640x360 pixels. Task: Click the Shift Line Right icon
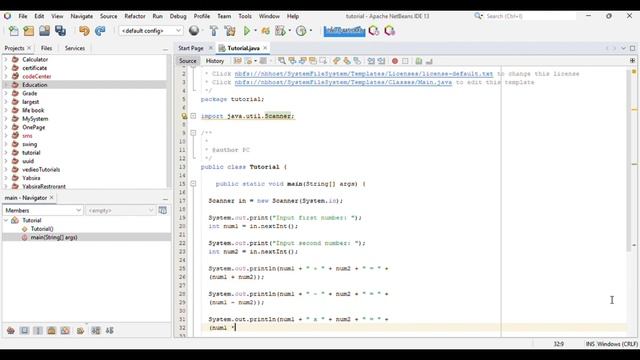381,61
